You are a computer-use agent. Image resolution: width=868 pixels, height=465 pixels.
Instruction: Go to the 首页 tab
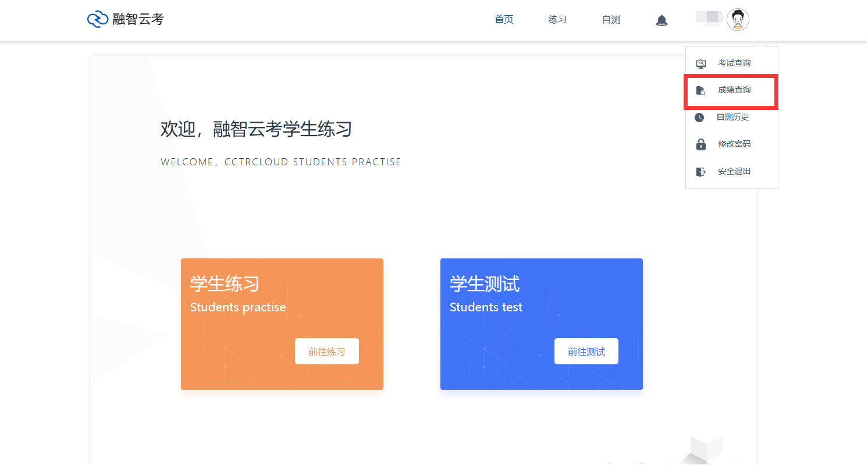504,20
